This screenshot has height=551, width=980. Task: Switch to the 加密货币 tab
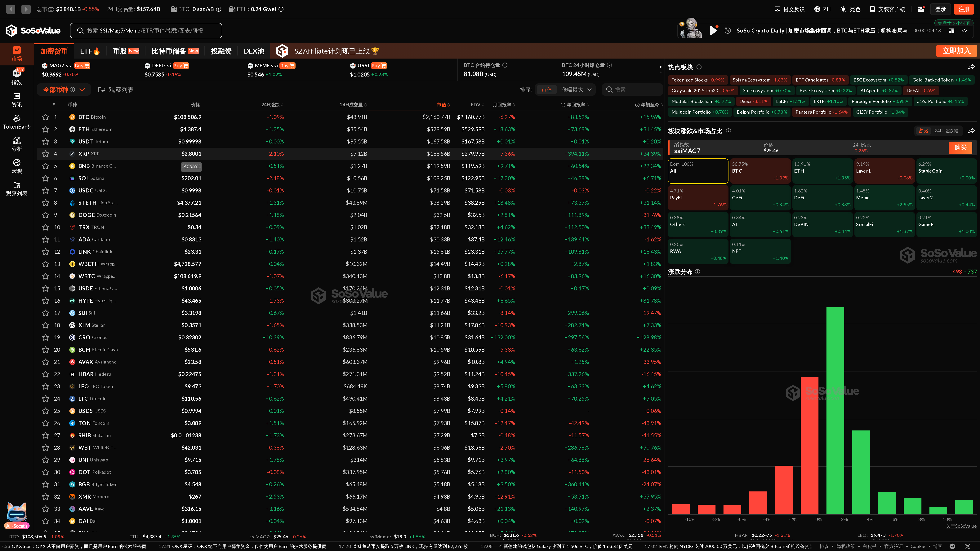[x=54, y=51]
